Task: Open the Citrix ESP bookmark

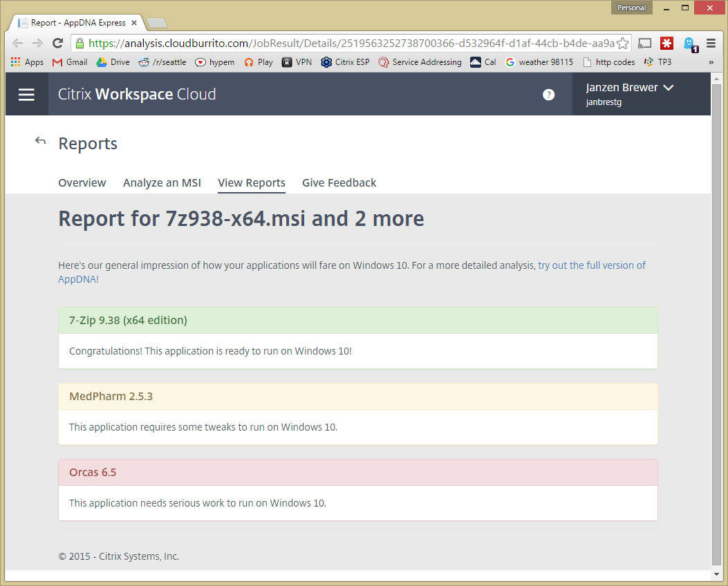Action: [x=345, y=62]
